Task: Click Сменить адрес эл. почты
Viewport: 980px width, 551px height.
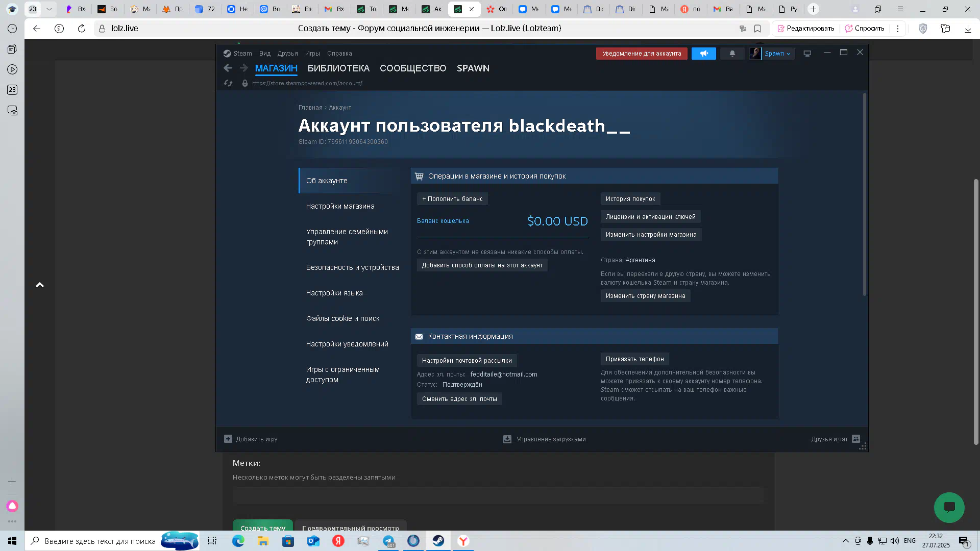Action: (x=459, y=399)
